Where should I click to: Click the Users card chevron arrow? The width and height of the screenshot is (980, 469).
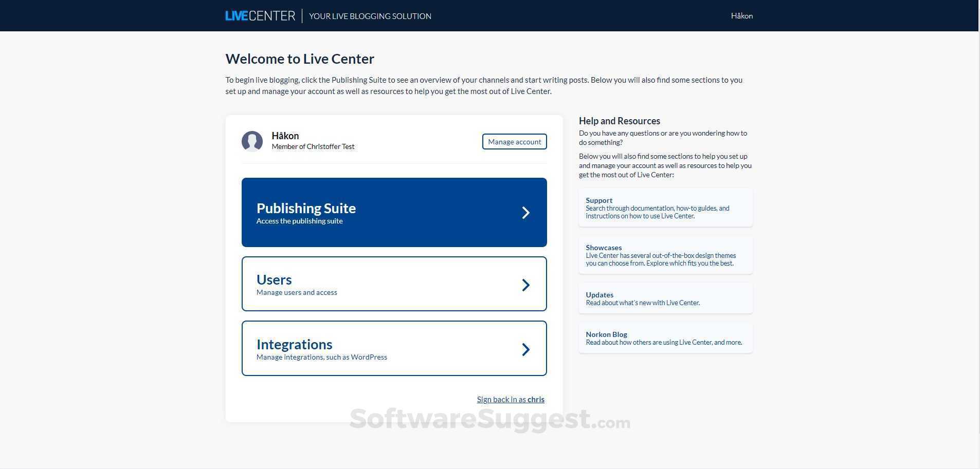tap(525, 284)
